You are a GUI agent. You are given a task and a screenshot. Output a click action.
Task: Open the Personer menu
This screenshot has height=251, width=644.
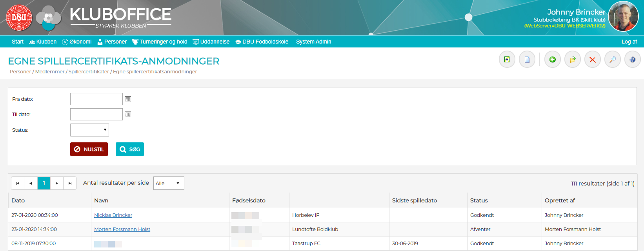click(x=112, y=42)
